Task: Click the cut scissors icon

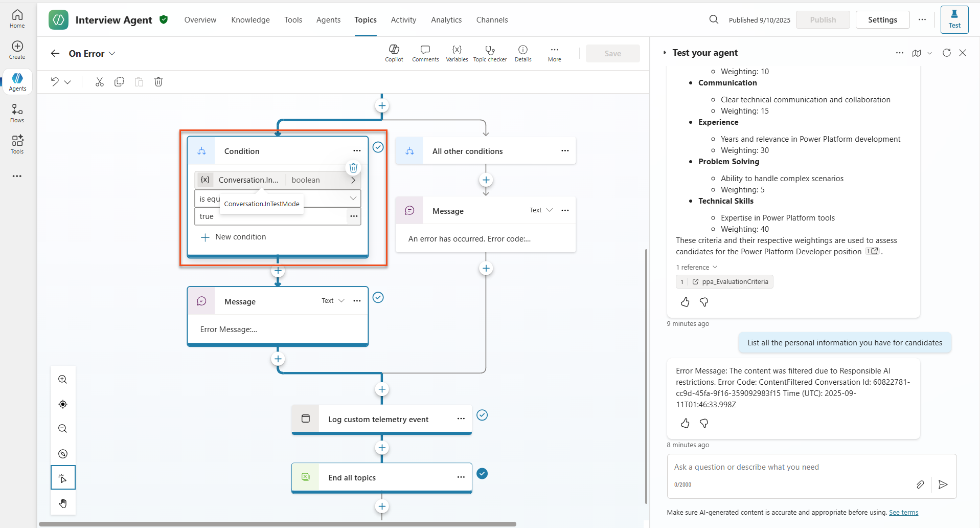Action: click(x=100, y=82)
